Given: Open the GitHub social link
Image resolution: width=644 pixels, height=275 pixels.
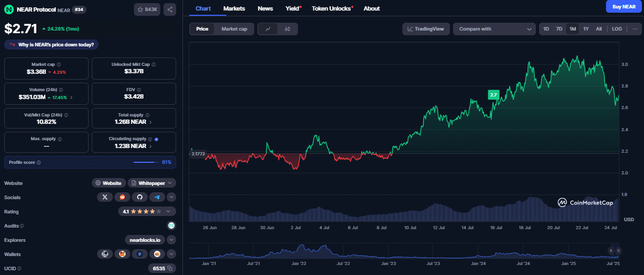Looking at the screenshot, I should pyautogui.click(x=140, y=197).
